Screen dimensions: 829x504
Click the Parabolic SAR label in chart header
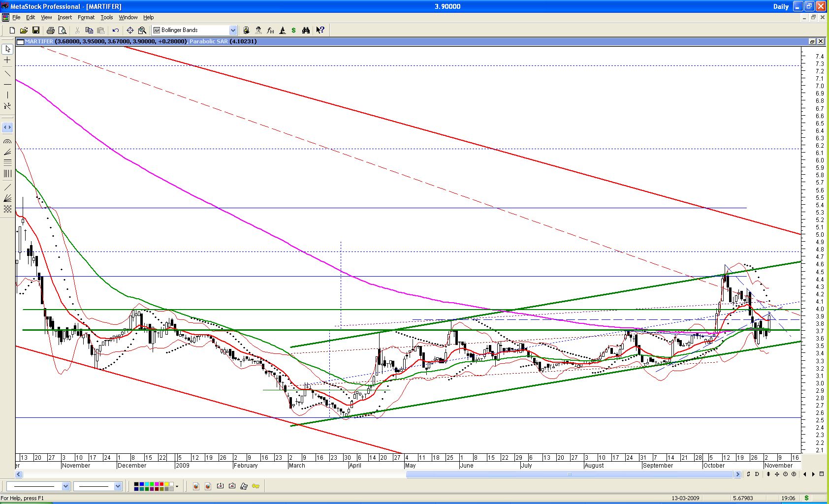[209, 41]
